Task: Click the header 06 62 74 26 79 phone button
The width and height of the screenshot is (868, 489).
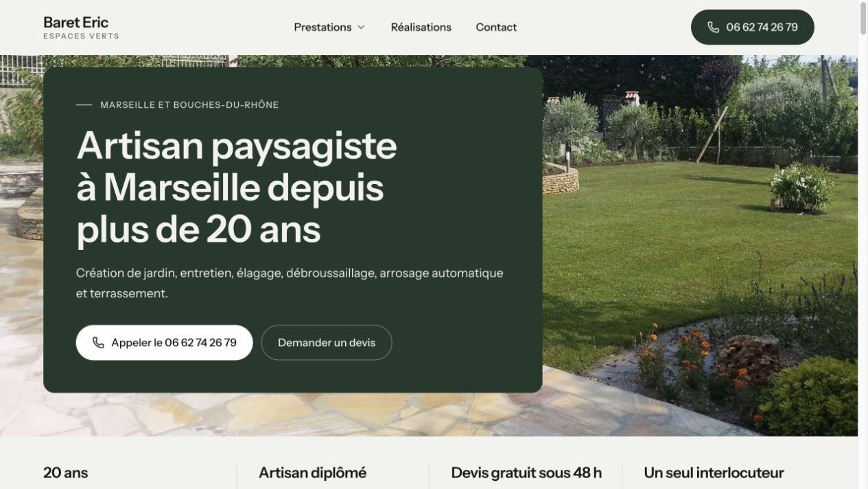Action: (x=752, y=27)
